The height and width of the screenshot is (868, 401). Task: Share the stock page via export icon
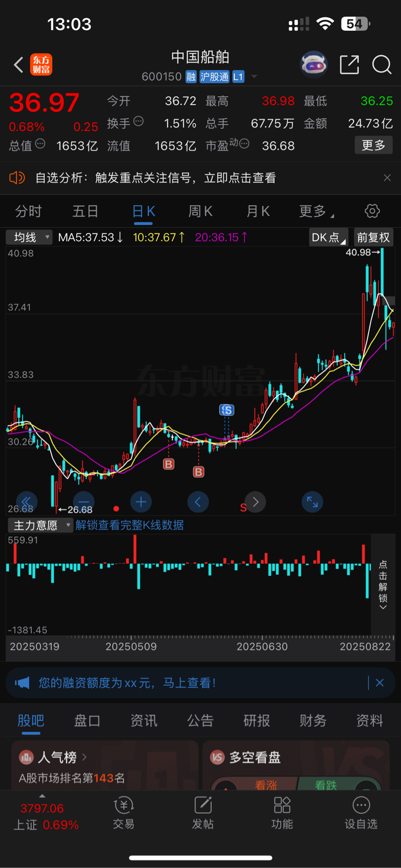349,65
